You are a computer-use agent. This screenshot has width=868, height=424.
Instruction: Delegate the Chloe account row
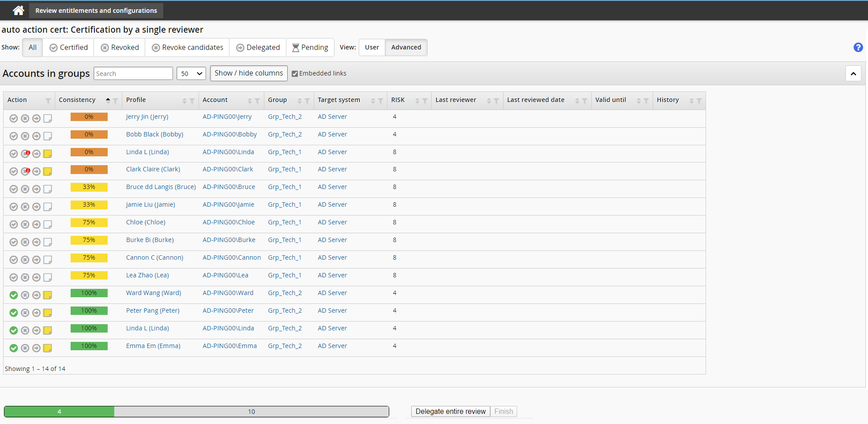coord(36,224)
